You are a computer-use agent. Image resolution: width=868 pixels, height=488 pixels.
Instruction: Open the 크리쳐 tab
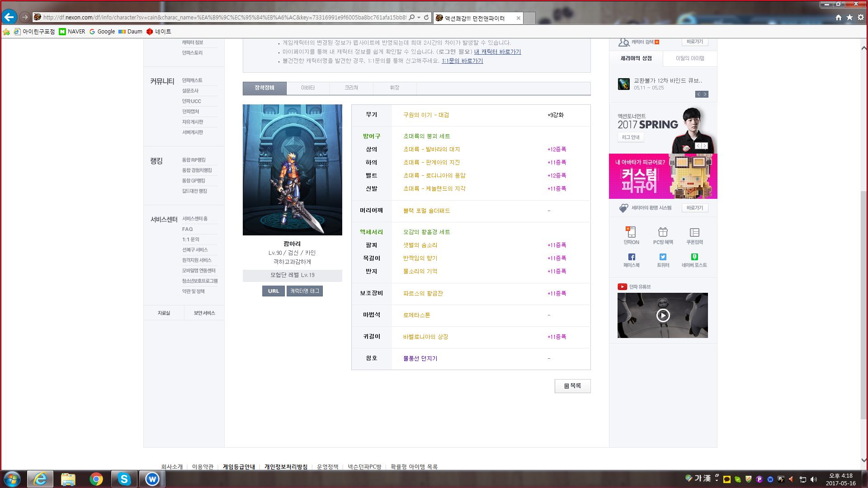(351, 88)
